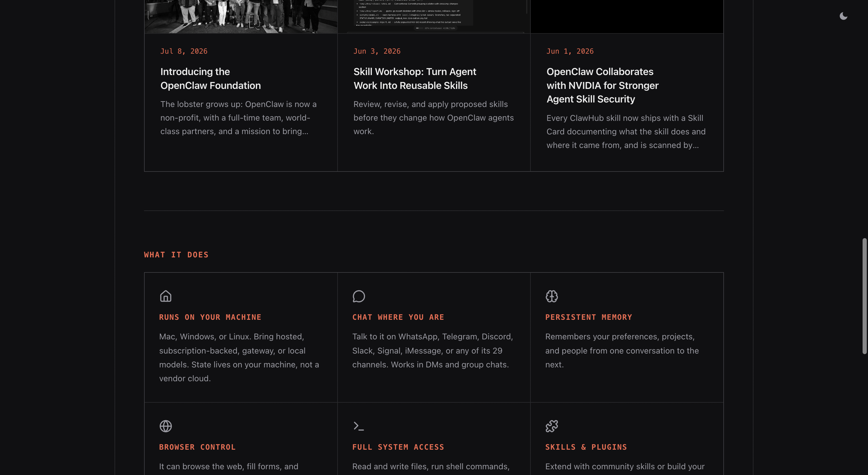
Task: Click the house icon above Runs On Your Machine
Action: click(x=165, y=296)
